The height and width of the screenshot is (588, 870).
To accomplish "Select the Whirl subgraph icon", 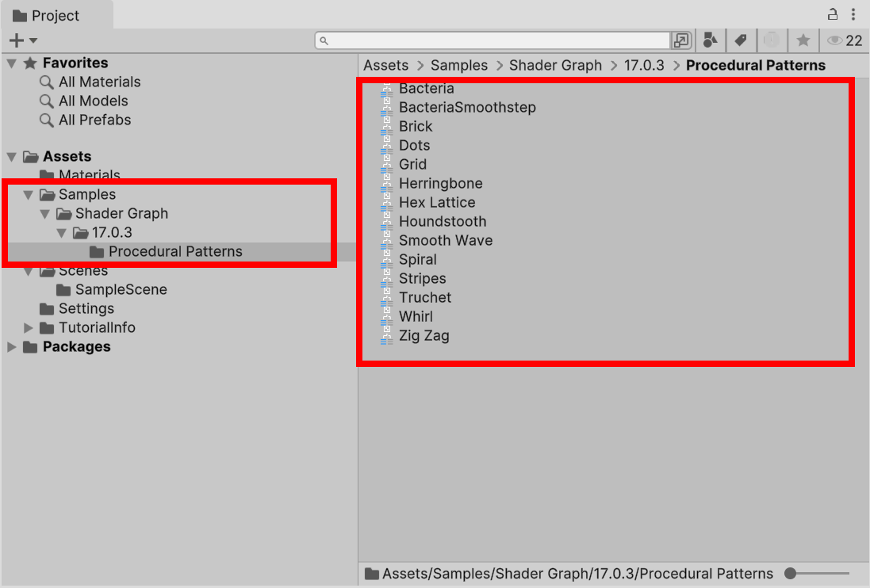I will pyautogui.click(x=387, y=317).
